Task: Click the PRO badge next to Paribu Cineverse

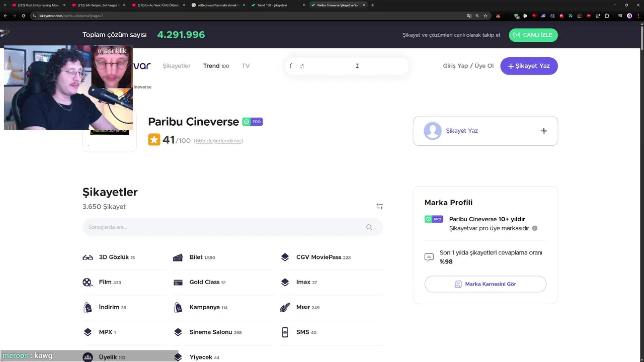Action: [253, 122]
